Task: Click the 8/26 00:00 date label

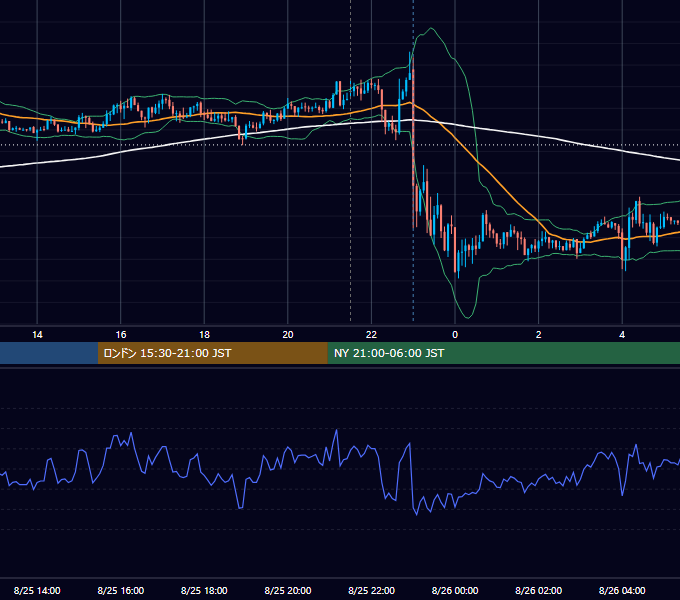Action: coord(455,590)
